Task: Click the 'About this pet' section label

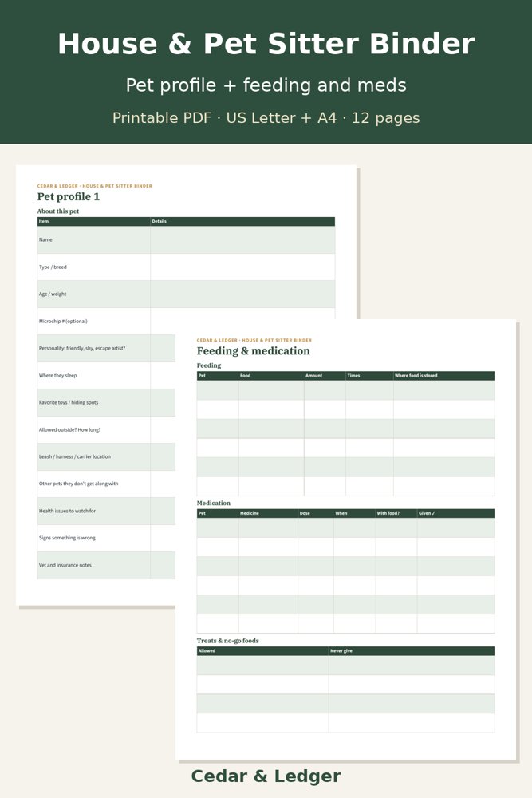Action: (58, 211)
